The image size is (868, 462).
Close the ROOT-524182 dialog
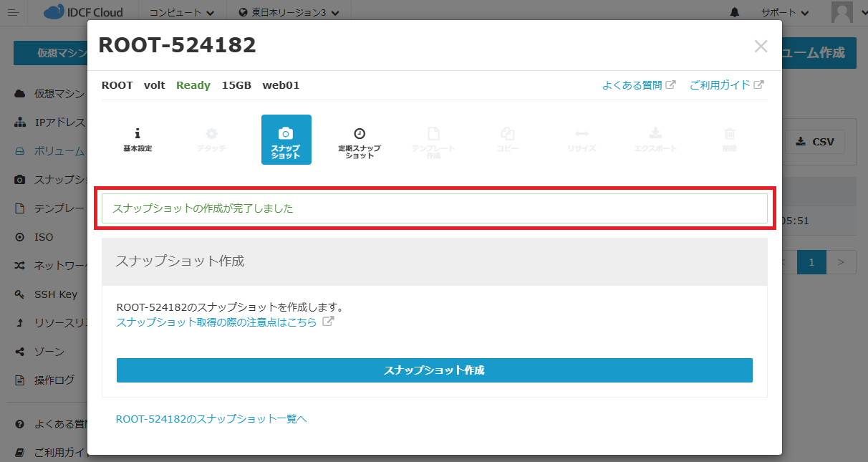click(x=761, y=47)
